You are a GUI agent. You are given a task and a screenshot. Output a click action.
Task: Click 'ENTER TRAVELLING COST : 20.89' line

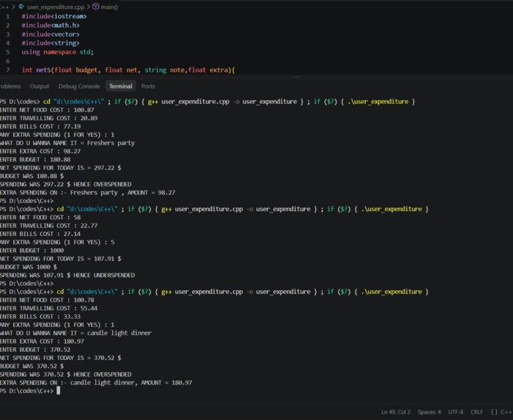49,118
